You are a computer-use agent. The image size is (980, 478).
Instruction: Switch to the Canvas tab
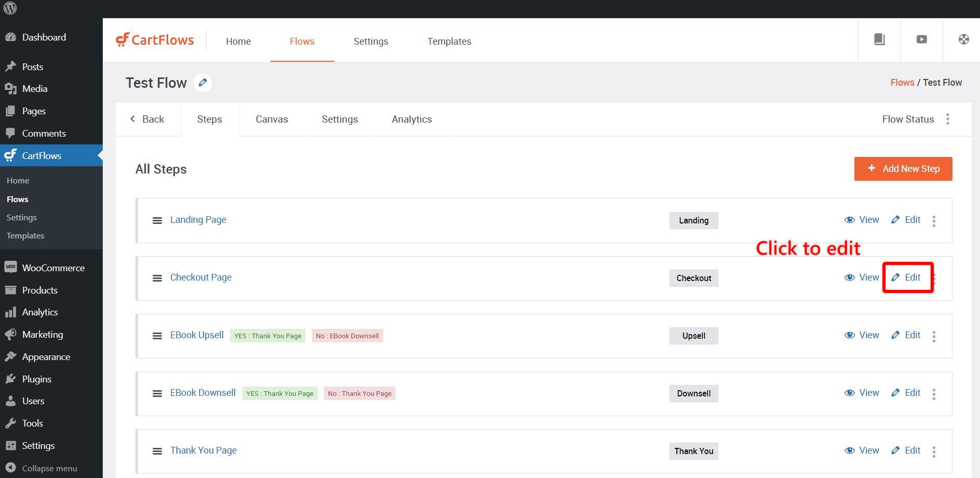pos(271,119)
